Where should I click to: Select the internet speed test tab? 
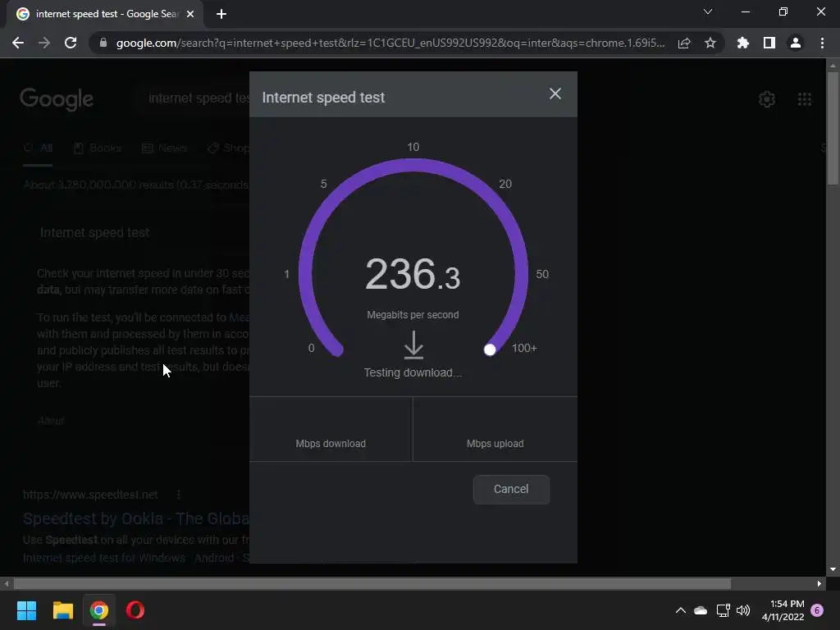[105, 14]
